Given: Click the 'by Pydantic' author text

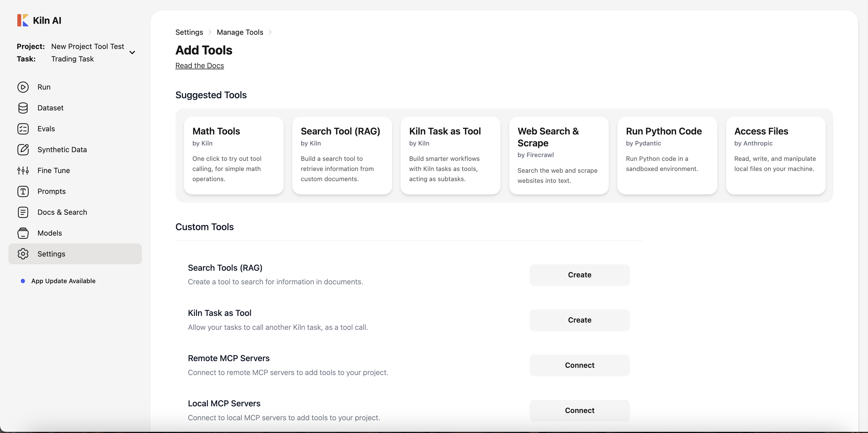Looking at the screenshot, I should click(x=643, y=143).
